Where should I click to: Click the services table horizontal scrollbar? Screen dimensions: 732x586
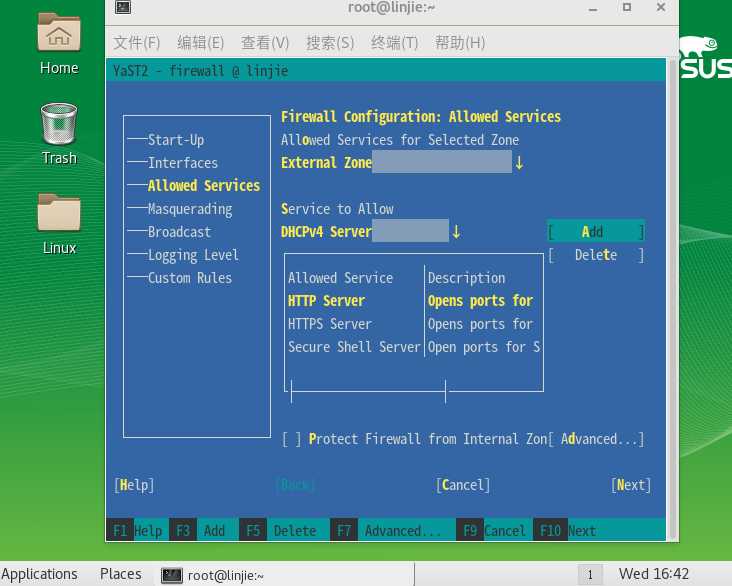point(368,391)
